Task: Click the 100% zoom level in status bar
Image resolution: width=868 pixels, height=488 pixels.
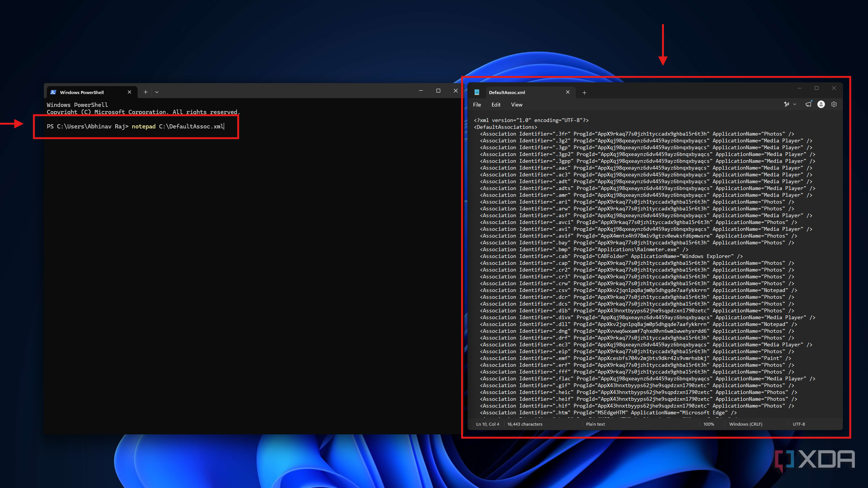Action: point(709,424)
